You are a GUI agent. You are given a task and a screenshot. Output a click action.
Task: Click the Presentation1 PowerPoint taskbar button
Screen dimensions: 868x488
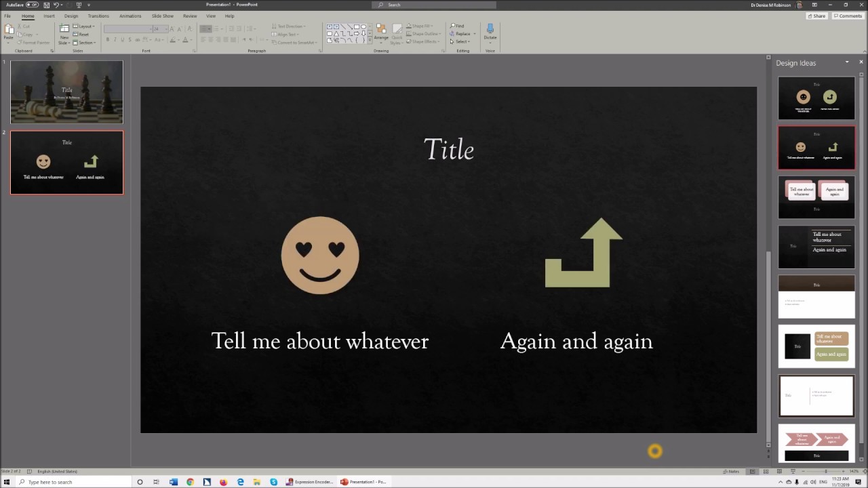click(364, 482)
